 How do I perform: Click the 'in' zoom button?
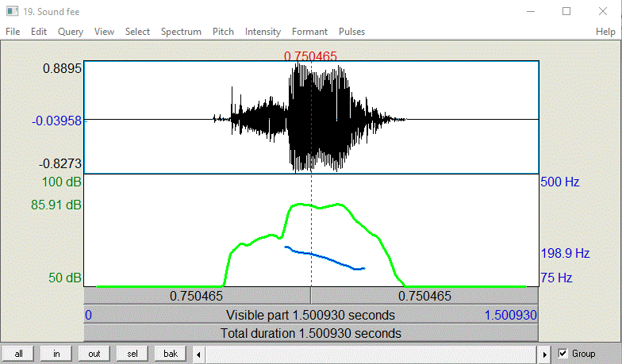click(56, 354)
